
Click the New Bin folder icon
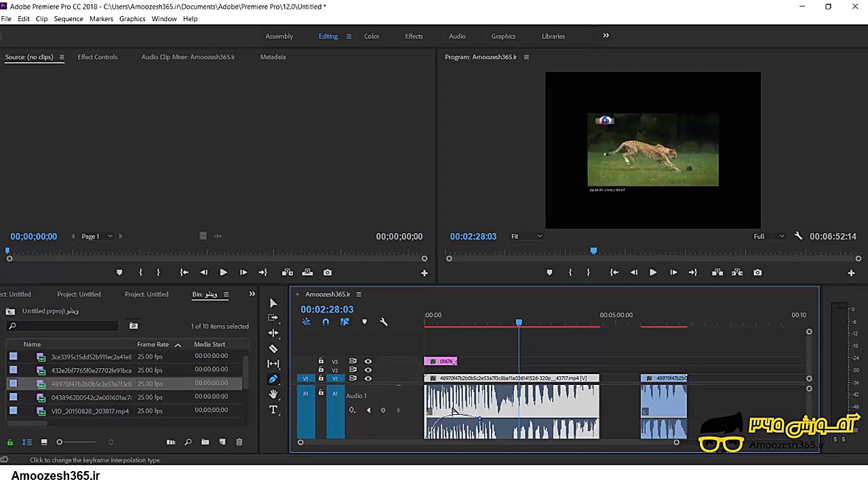205,442
